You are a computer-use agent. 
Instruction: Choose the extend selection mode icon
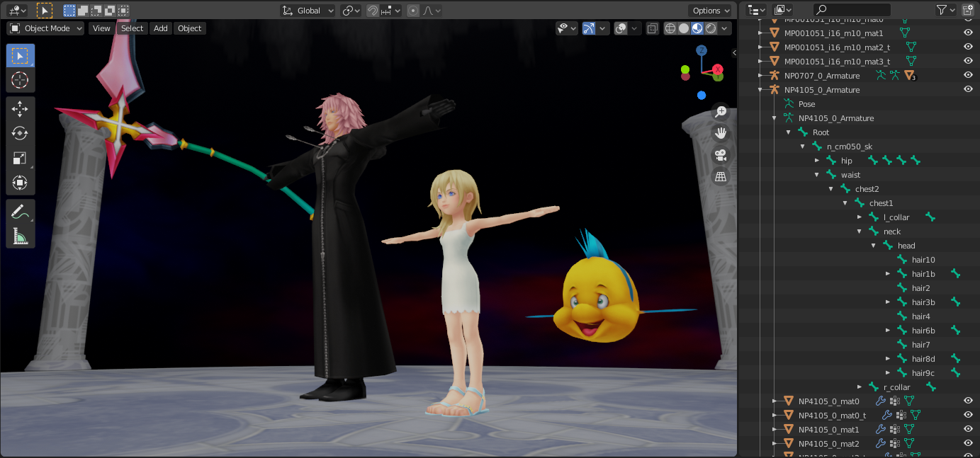pyautogui.click(x=83, y=11)
